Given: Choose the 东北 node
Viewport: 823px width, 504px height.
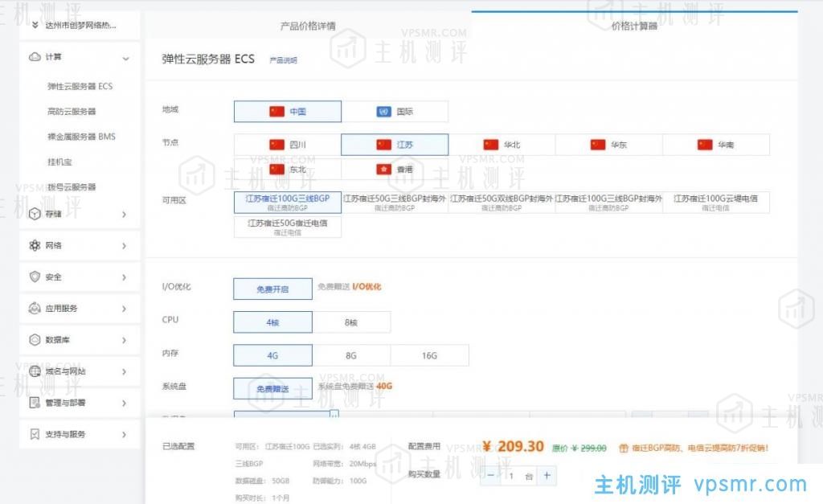Looking at the screenshot, I should coord(288,169).
